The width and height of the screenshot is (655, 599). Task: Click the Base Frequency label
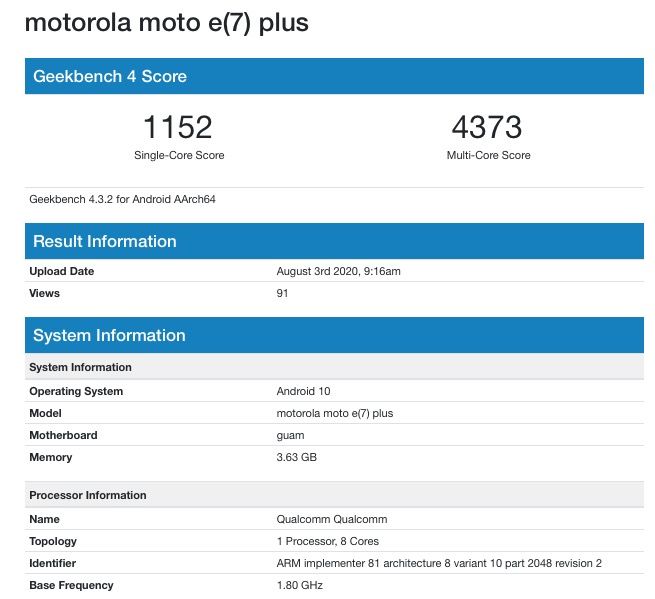(71, 585)
